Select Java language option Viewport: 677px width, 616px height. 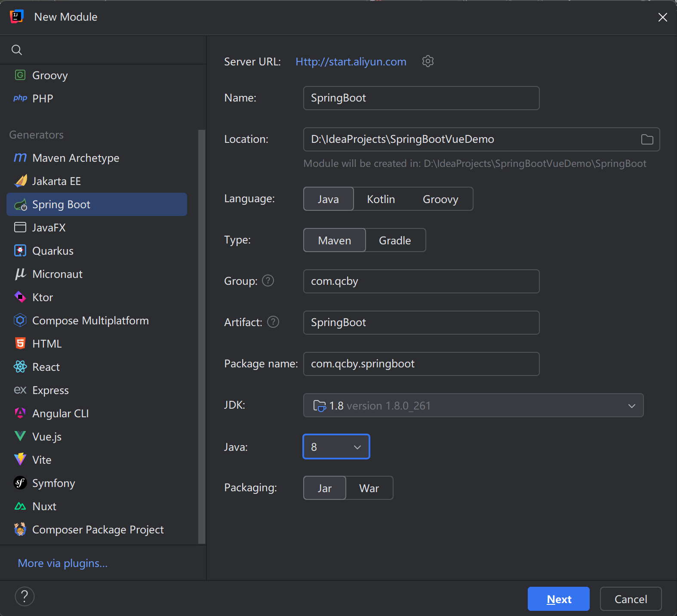329,199
